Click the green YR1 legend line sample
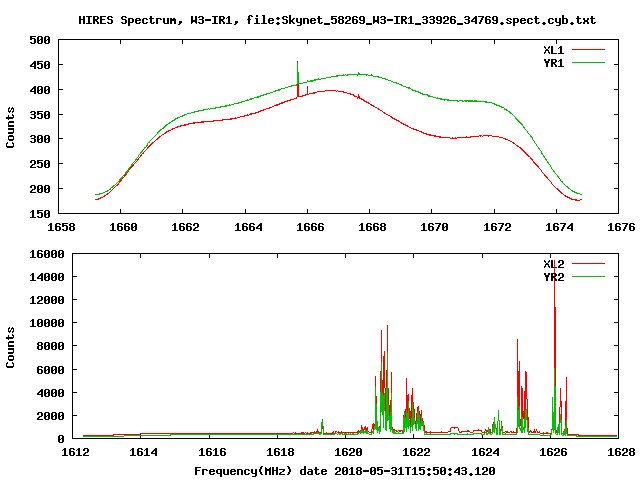Screen dimensions: 640x480 click(588, 63)
